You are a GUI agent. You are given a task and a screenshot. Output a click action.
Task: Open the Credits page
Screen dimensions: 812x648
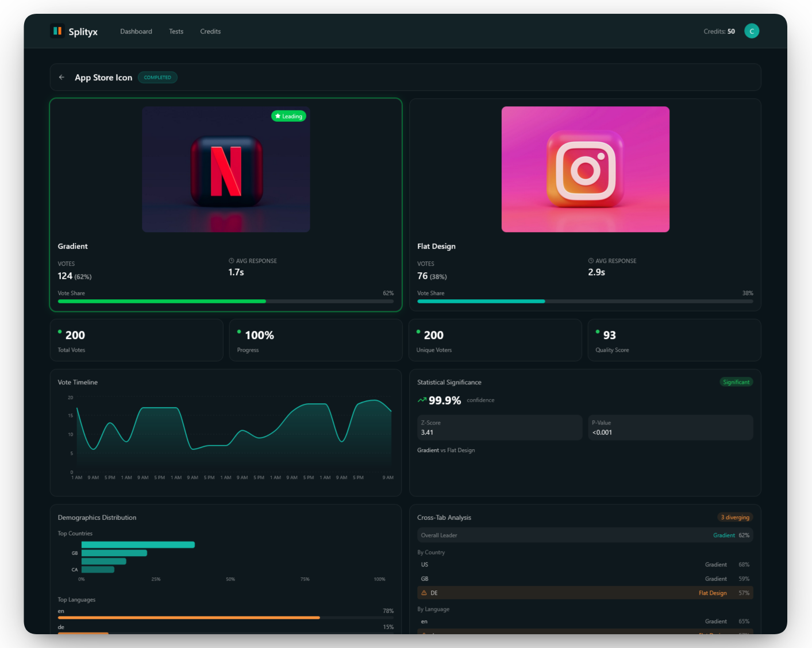click(x=210, y=32)
